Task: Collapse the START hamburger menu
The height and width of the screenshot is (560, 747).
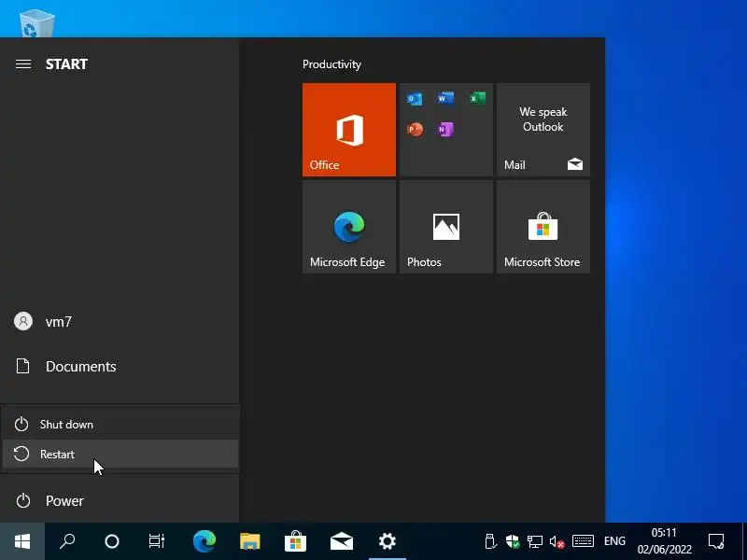Action: point(22,63)
